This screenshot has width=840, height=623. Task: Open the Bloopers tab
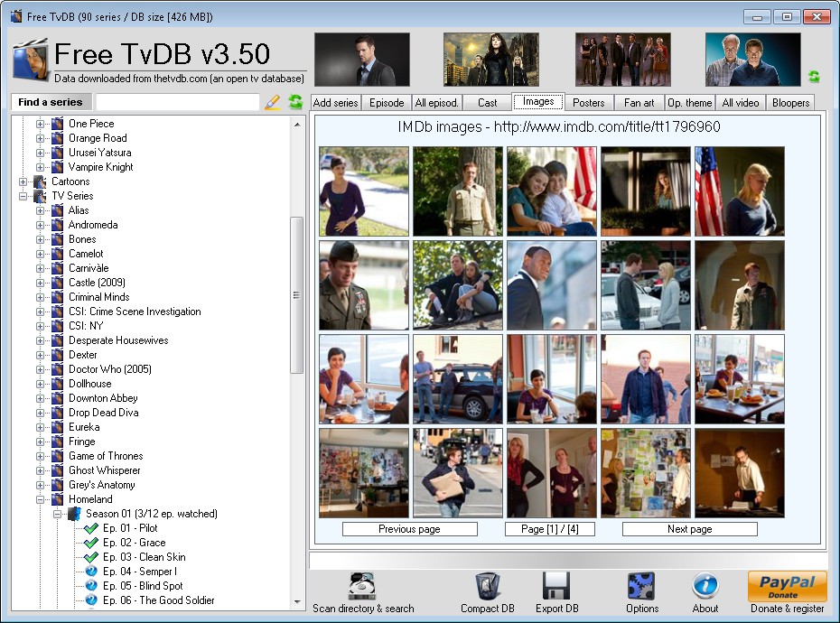790,103
